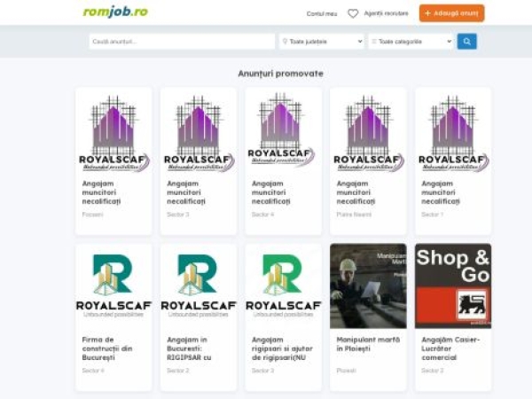This screenshot has width=532, height=399.
Task: Open the warehouse worker photo thumbnail
Action: (x=368, y=286)
